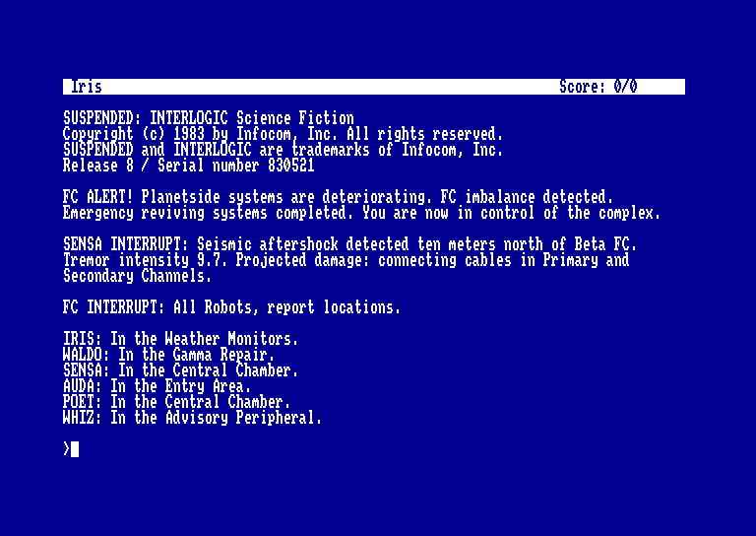
Task: Click the Tremor intensity 9.7 text
Action: coord(145,260)
